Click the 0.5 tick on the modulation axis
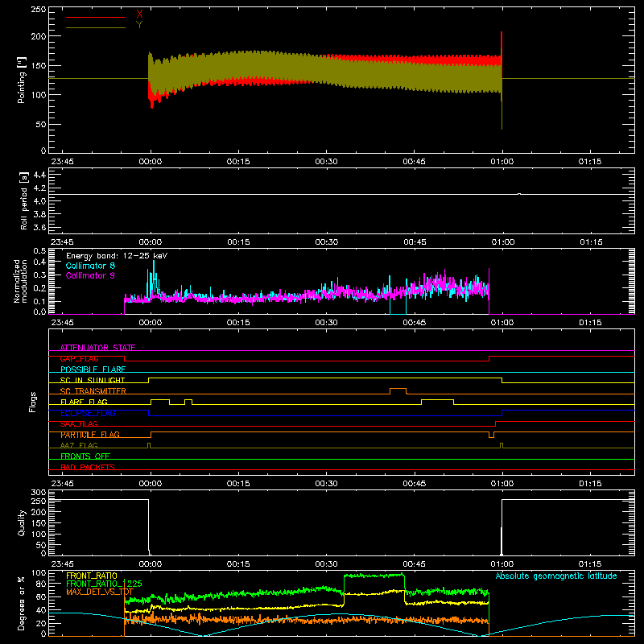This screenshot has width=644, height=644. point(39,251)
